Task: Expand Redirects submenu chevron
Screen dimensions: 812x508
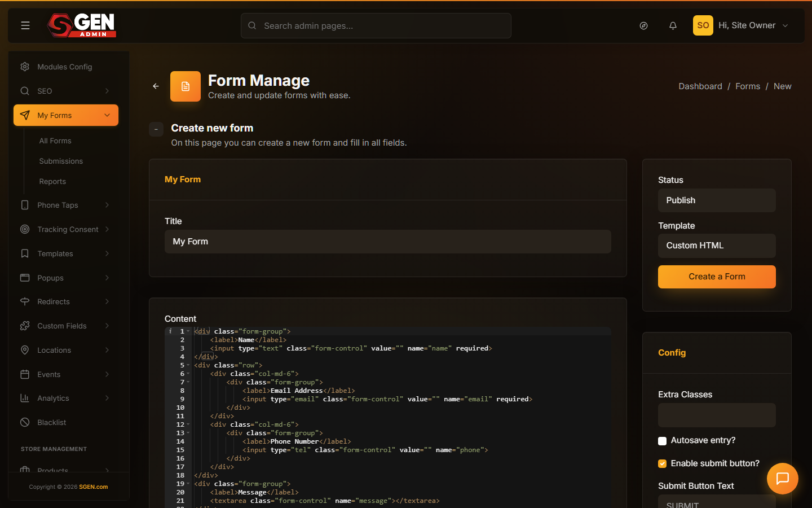Action: coord(107,301)
